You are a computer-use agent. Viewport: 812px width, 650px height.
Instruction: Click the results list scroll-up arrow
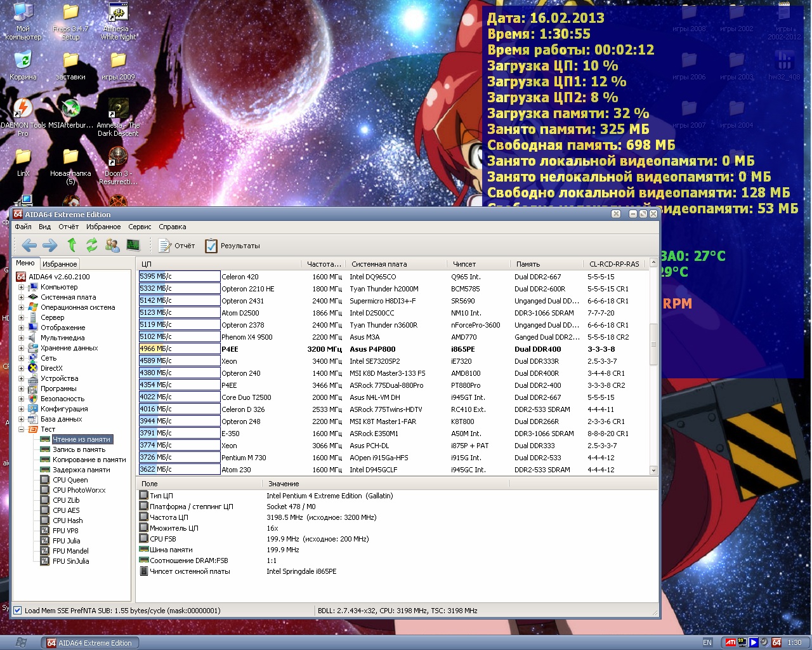pos(653,262)
